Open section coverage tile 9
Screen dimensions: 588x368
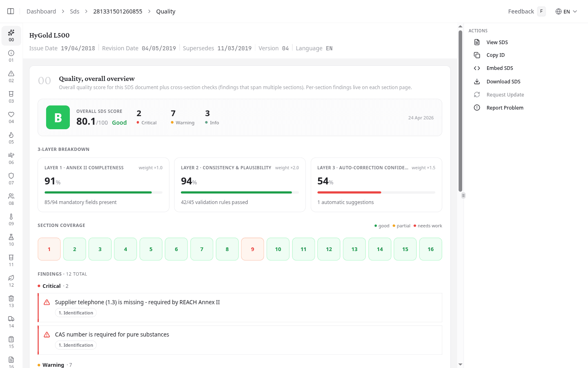[252, 249]
